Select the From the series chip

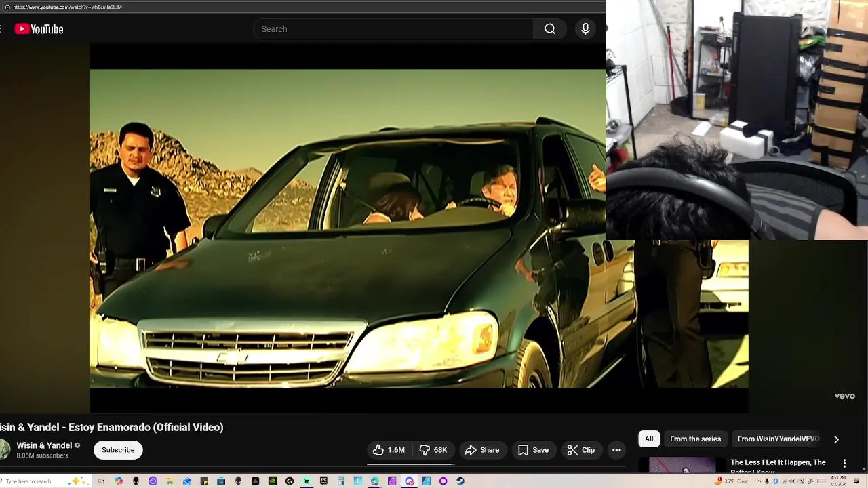coord(695,439)
